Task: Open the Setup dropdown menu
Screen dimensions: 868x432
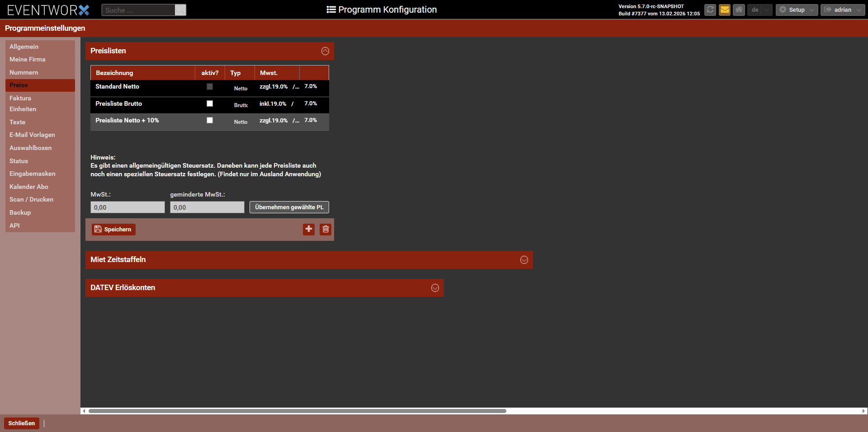Action: (797, 9)
